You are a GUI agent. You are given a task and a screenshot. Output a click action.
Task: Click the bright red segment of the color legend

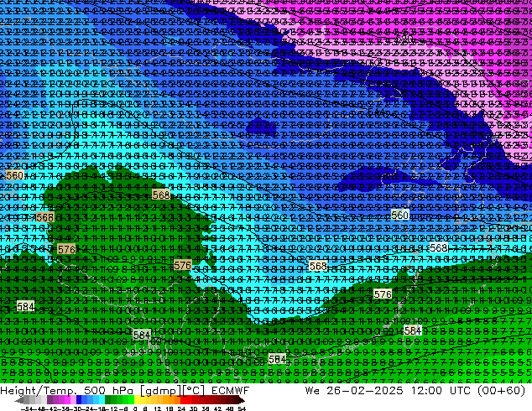point(183,400)
